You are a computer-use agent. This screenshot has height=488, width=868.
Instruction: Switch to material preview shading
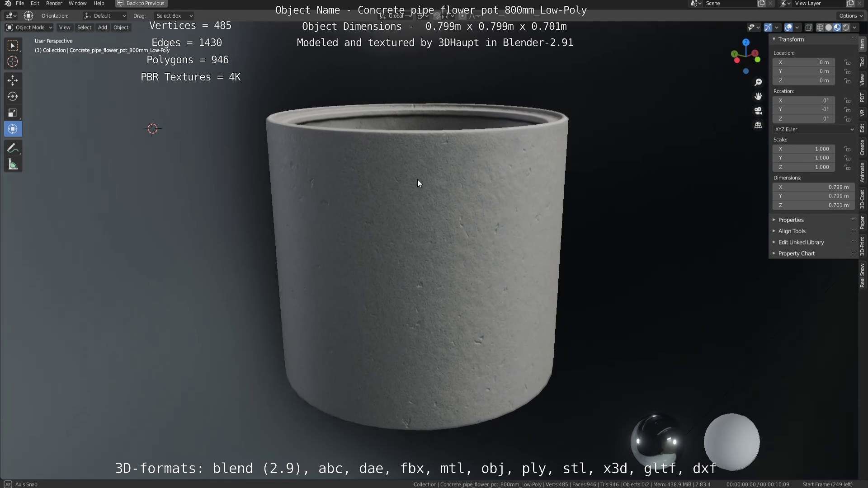[x=837, y=28]
